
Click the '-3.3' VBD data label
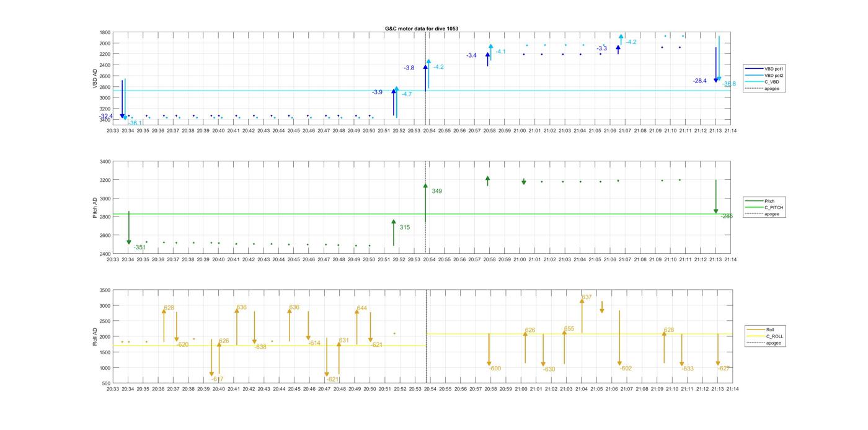click(x=602, y=48)
